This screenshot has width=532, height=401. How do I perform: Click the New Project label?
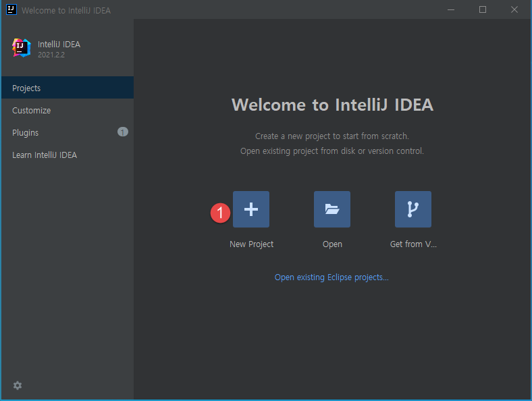tap(251, 244)
